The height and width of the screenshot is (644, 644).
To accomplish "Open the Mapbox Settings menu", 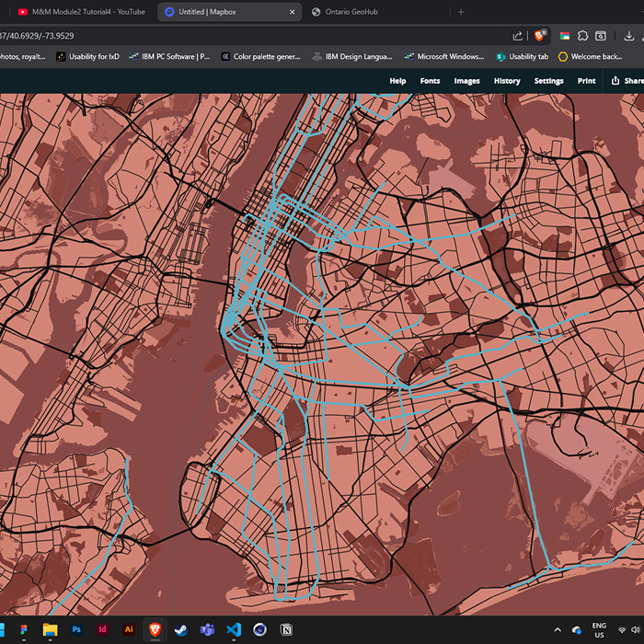I will pyautogui.click(x=548, y=81).
